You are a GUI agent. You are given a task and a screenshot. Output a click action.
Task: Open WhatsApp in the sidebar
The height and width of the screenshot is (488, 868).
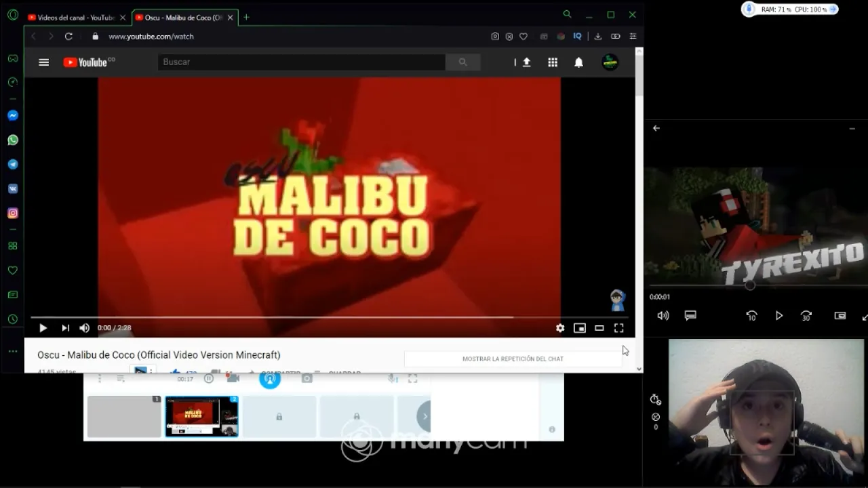point(13,140)
